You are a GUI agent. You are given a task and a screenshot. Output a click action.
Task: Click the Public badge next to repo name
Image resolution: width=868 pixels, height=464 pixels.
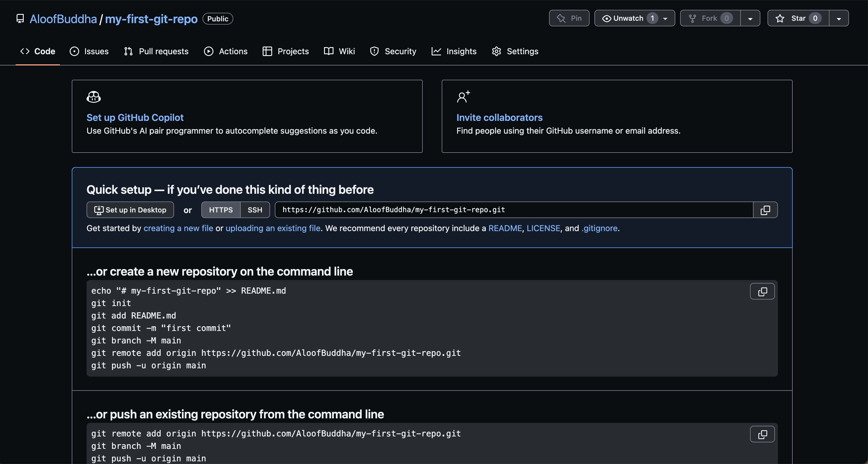(x=217, y=19)
